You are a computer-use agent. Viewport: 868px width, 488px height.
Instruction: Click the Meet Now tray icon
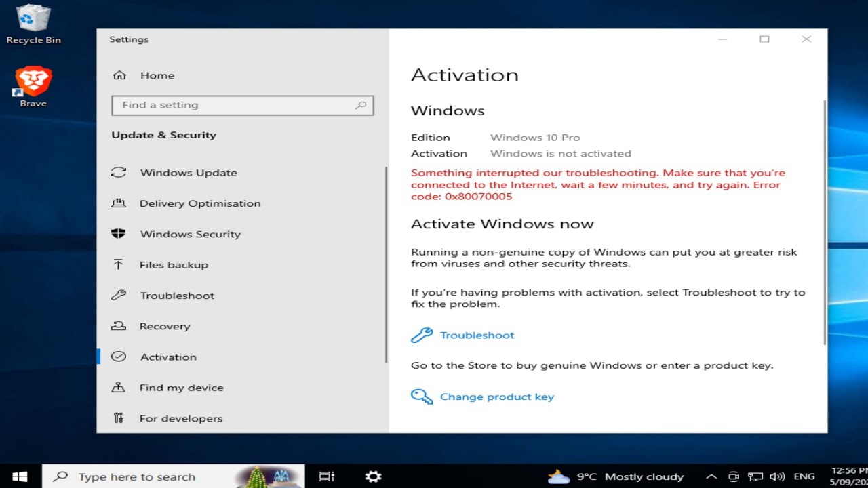click(733, 476)
